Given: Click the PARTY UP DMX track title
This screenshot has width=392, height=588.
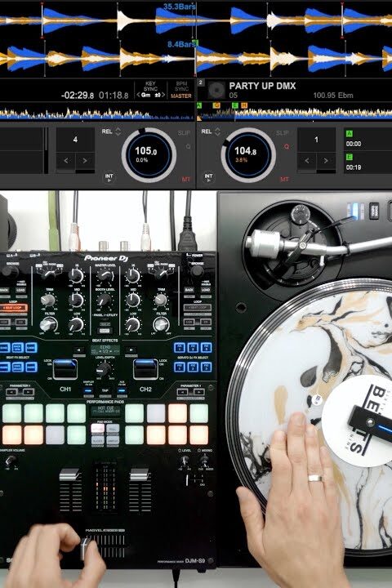Looking at the screenshot, I should (263, 86).
